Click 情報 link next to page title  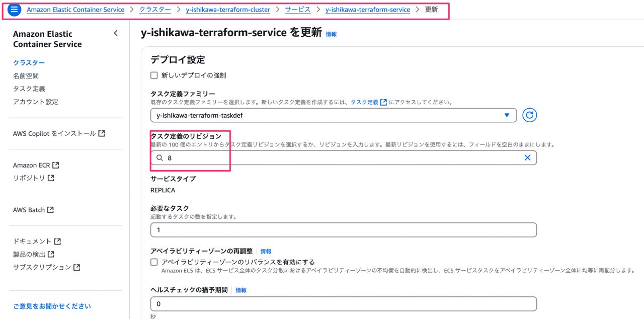(332, 34)
